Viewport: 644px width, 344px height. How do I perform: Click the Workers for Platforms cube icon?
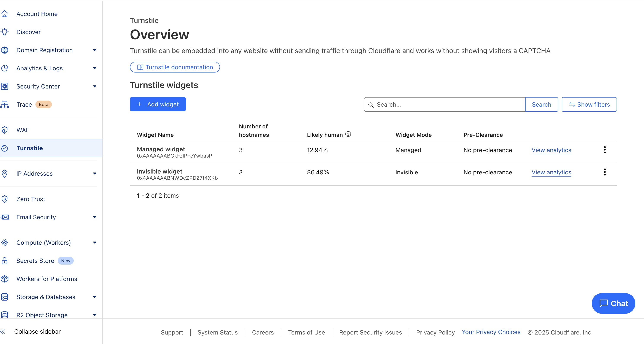coord(5,279)
